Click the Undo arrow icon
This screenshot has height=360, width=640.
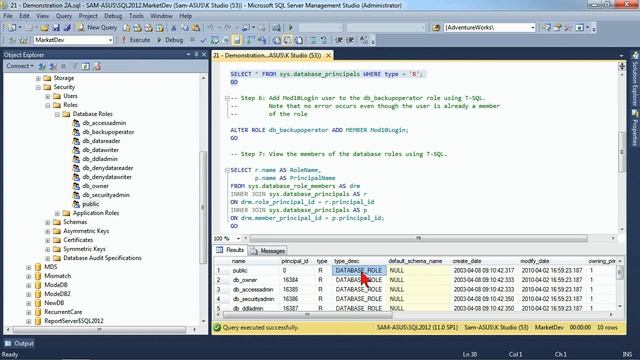pyautogui.click(x=210, y=28)
